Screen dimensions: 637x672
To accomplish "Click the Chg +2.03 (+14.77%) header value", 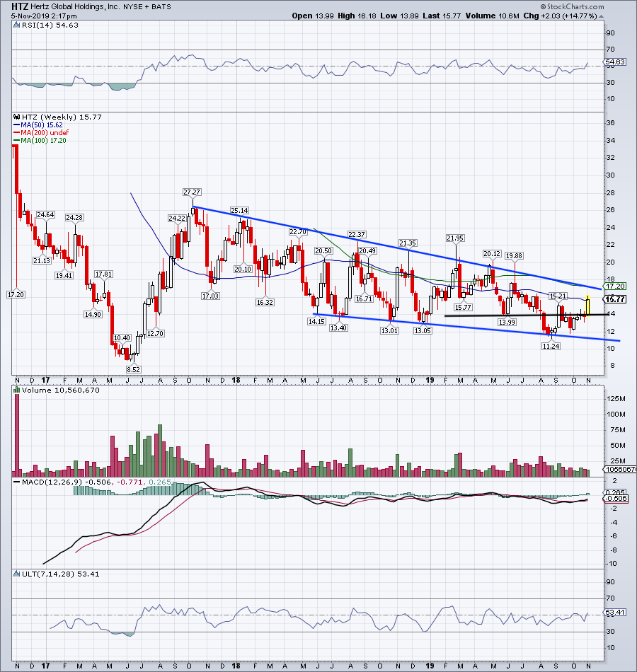I will point(560,16).
